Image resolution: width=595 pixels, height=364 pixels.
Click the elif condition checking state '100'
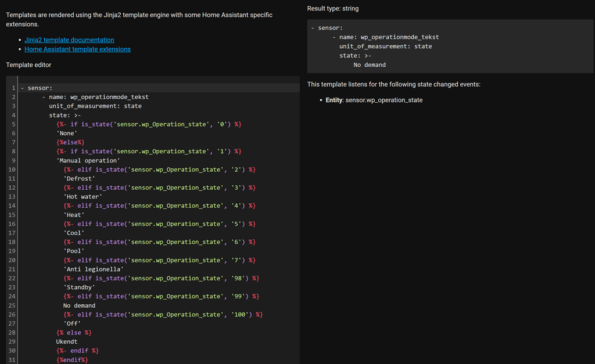coord(163,315)
